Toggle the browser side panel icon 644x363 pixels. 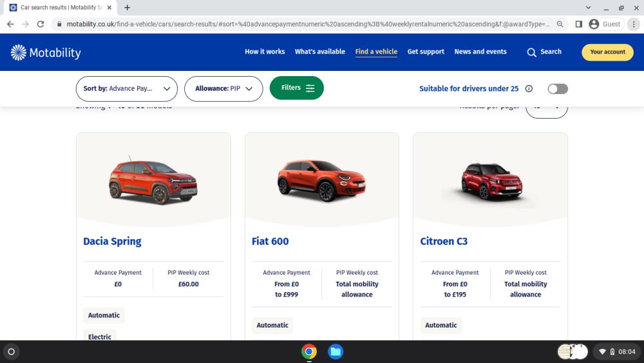[x=579, y=25]
